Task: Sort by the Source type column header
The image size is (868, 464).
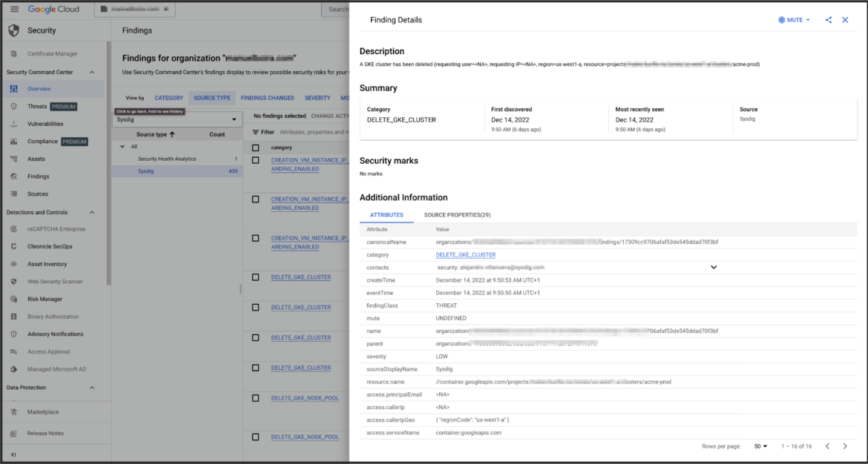Action: tap(156, 134)
